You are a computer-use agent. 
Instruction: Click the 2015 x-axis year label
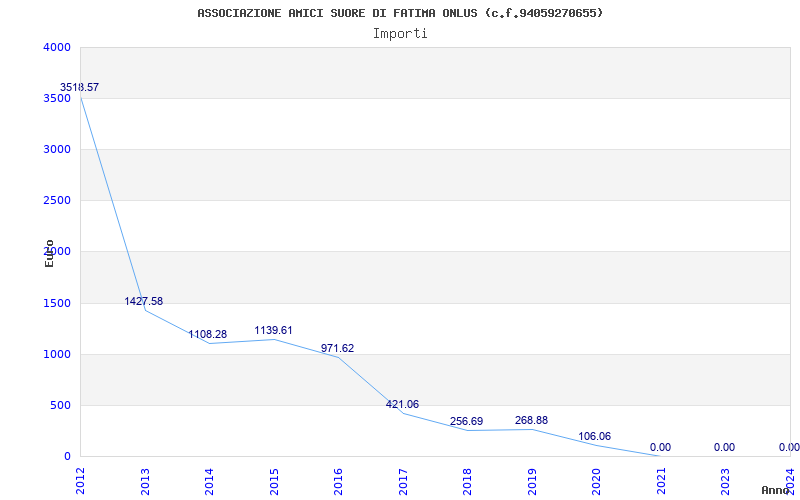pos(274,481)
